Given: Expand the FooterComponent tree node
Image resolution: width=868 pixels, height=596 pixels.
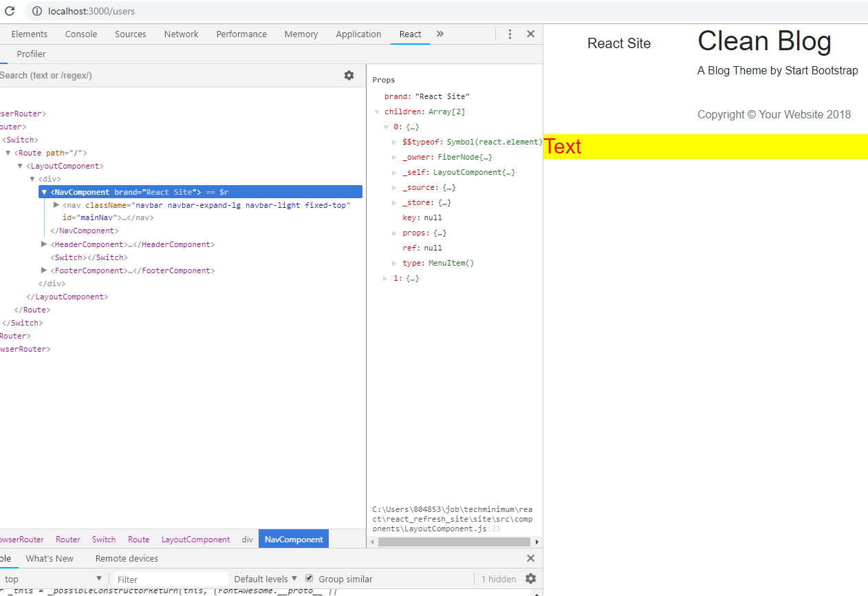Looking at the screenshot, I should point(45,270).
